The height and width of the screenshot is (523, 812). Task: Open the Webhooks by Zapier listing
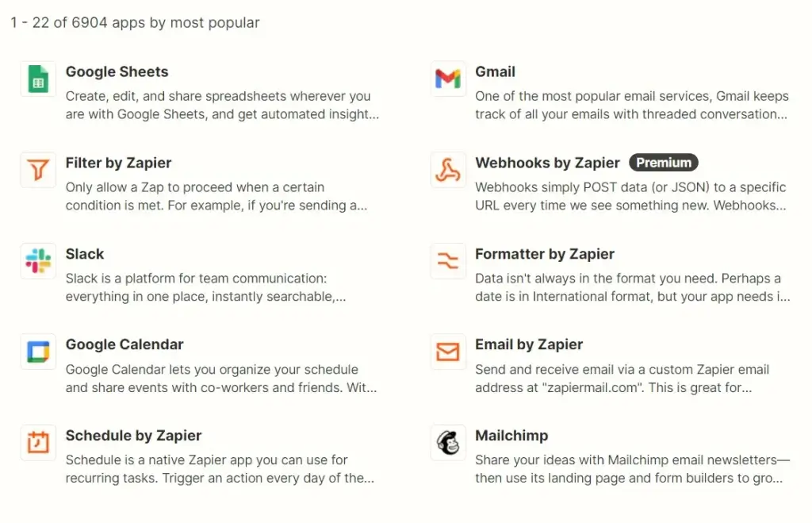(547, 163)
